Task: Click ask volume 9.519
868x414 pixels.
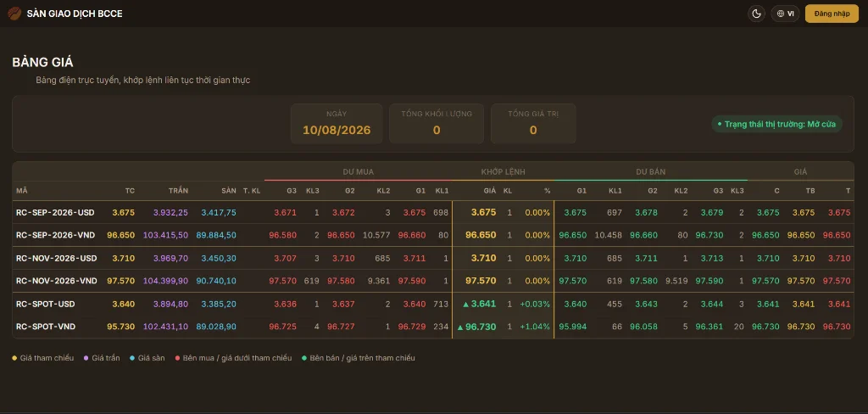Action: pos(676,281)
